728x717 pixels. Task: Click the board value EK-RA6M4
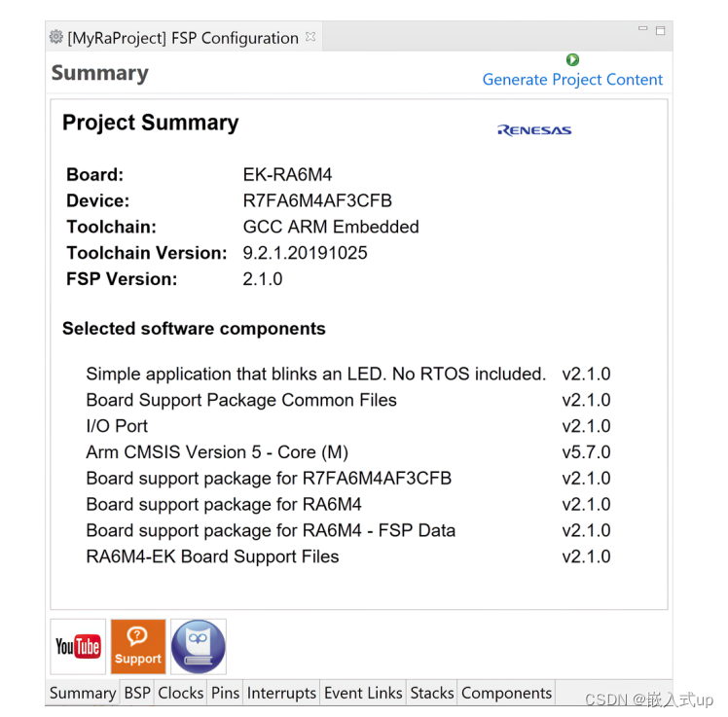click(287, 175)
